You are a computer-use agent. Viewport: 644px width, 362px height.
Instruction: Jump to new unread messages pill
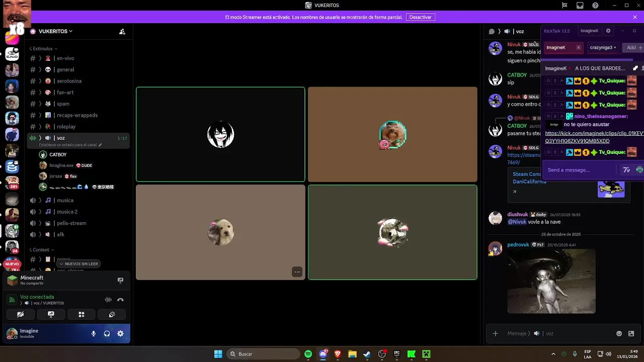click(x=78, y=264)
